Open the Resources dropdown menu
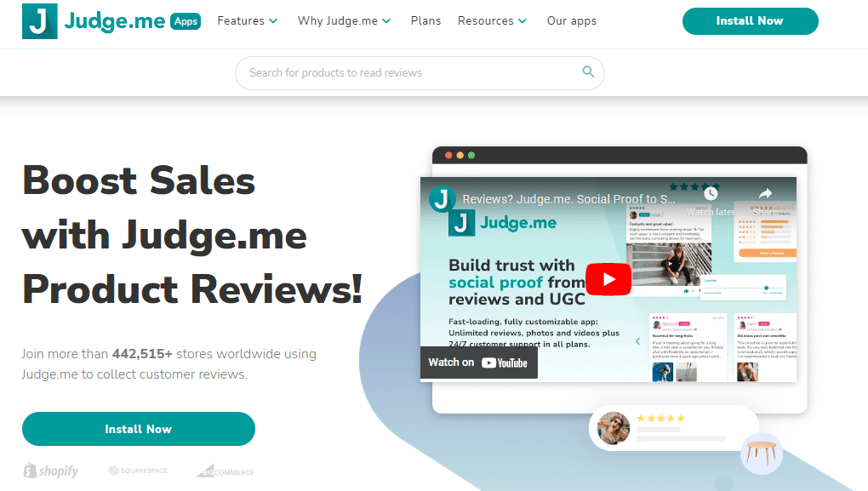868x491 pixels. point(492,21)
